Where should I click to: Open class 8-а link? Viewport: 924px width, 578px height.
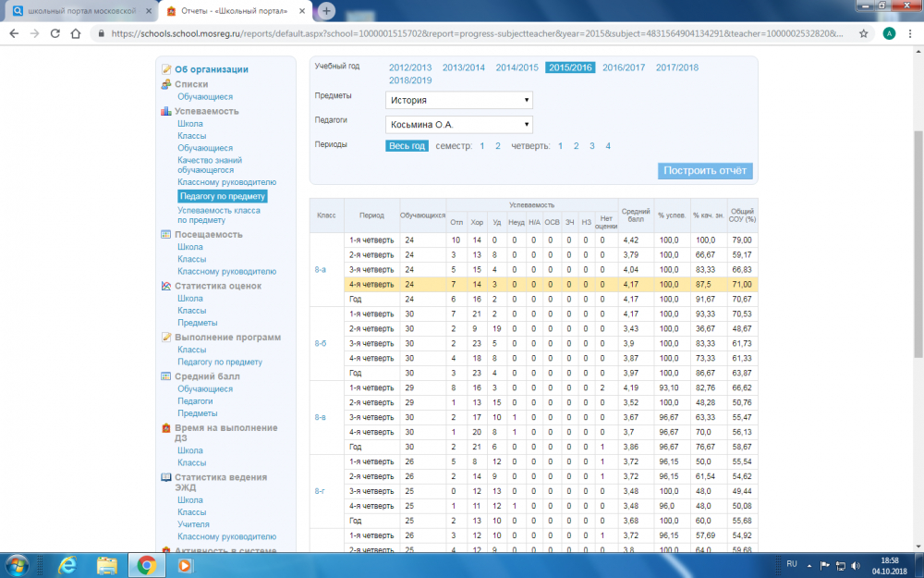click(x=320, y=269)
